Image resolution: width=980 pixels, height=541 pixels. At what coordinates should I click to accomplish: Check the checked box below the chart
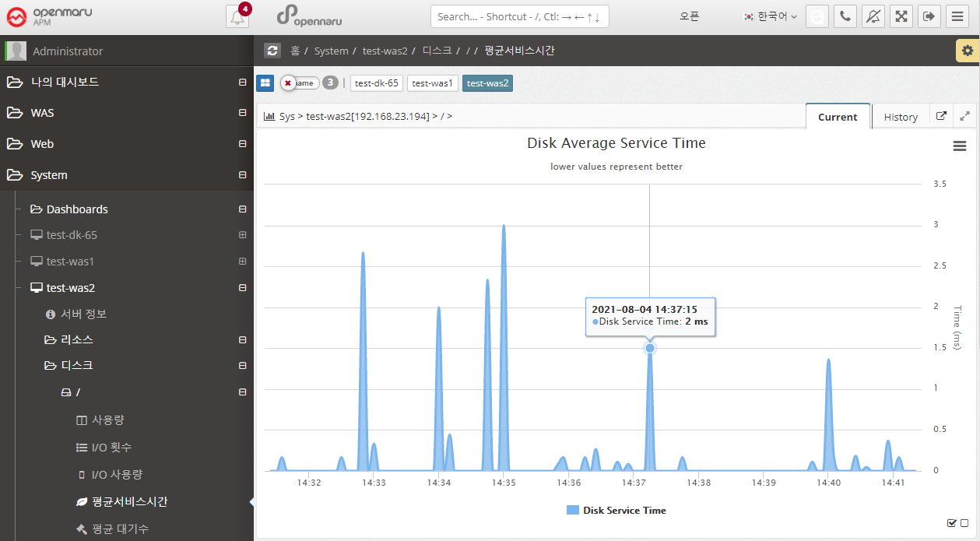tap(952, 523)
